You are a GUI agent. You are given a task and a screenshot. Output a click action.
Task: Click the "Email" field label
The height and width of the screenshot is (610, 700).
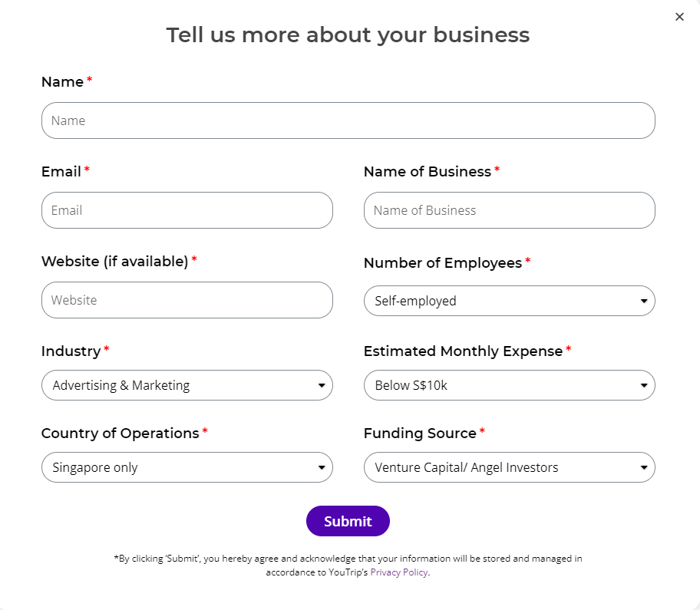point(61,171)
